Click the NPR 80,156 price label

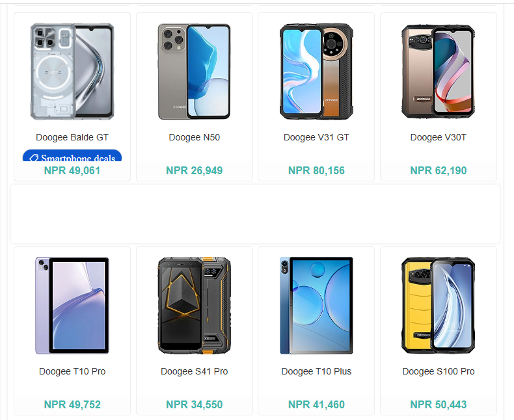(x=316, y=170)
